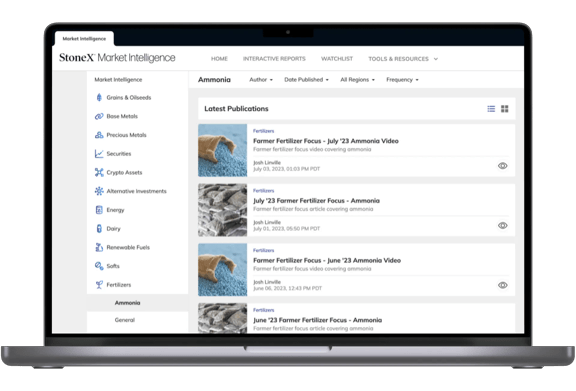The height and width of the screenshot is (391, 576).
Task: Click the Base Metals link icon
Action: (x=99, y=116)
